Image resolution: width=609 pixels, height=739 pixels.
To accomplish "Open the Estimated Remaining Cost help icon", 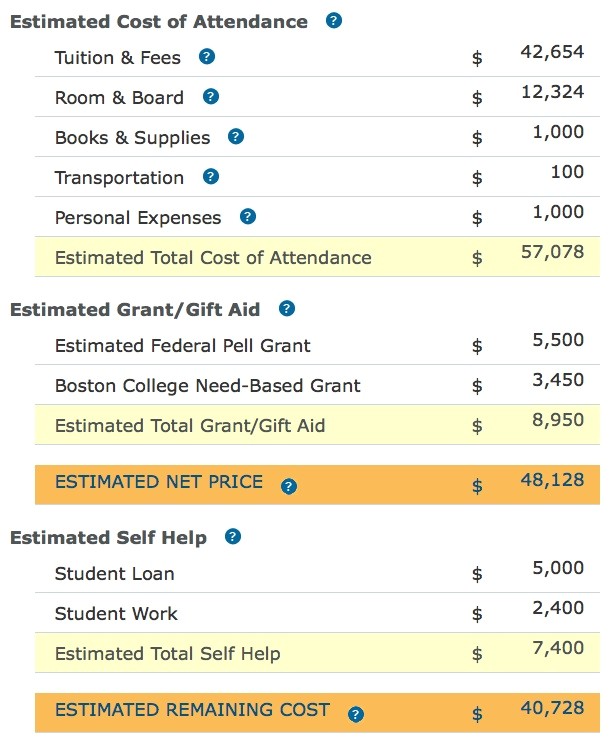I will [x=355, y=714].
